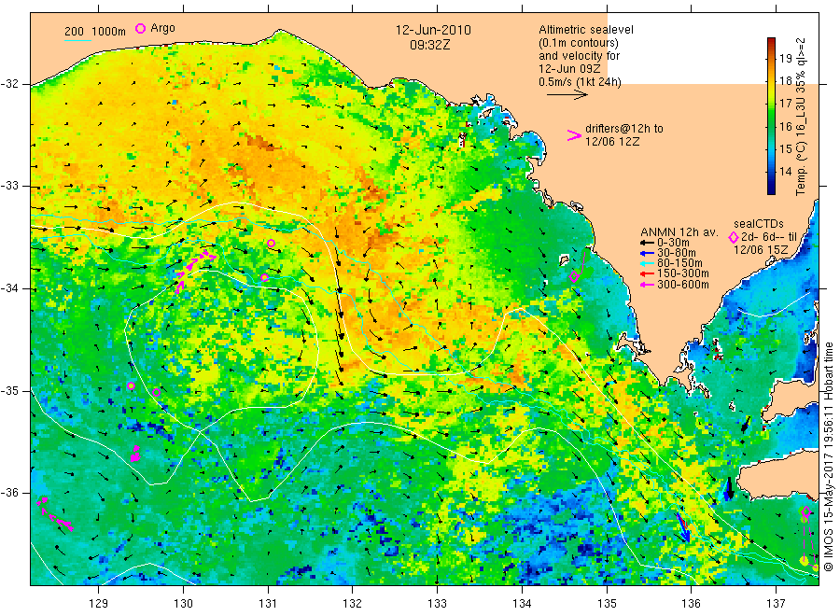Click the 137 longitude axis label
The width and height of the screenshot is (840, 616).
(776, 604)
